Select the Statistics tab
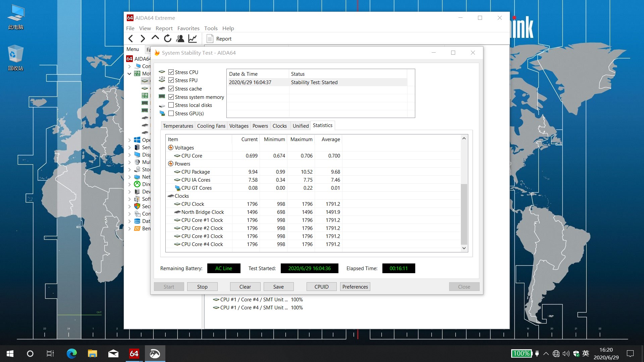The height and width of the screenshot is (362, 644). [x=322, y=125]
